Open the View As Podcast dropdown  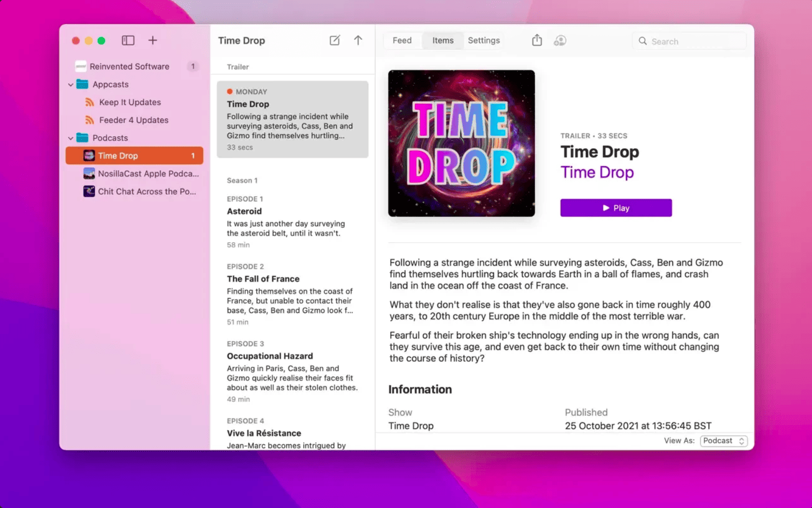click(724, 441)
